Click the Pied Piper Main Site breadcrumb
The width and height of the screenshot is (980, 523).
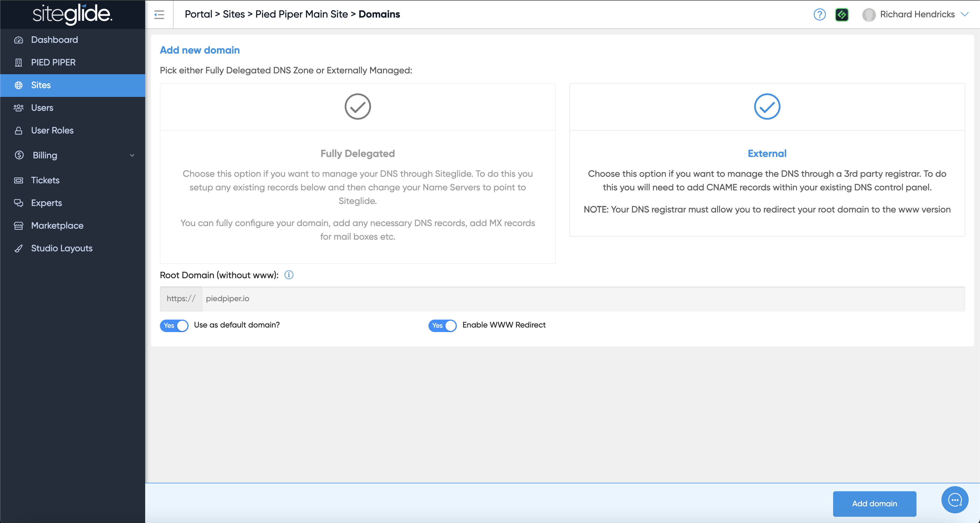coord(301,14)
